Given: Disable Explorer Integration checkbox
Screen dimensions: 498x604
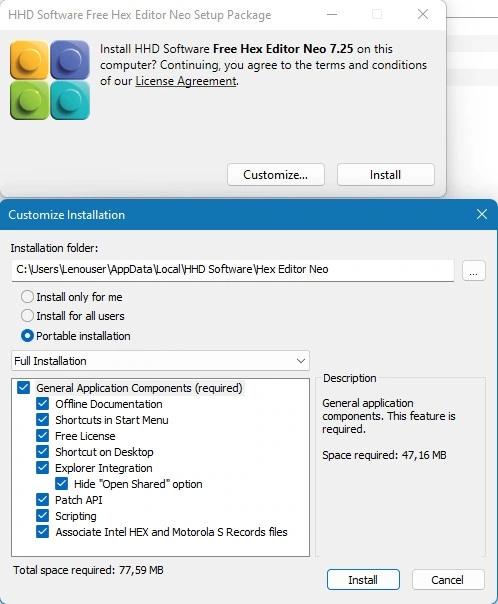Looking at the screenshot, I should (x=42, y=468).
